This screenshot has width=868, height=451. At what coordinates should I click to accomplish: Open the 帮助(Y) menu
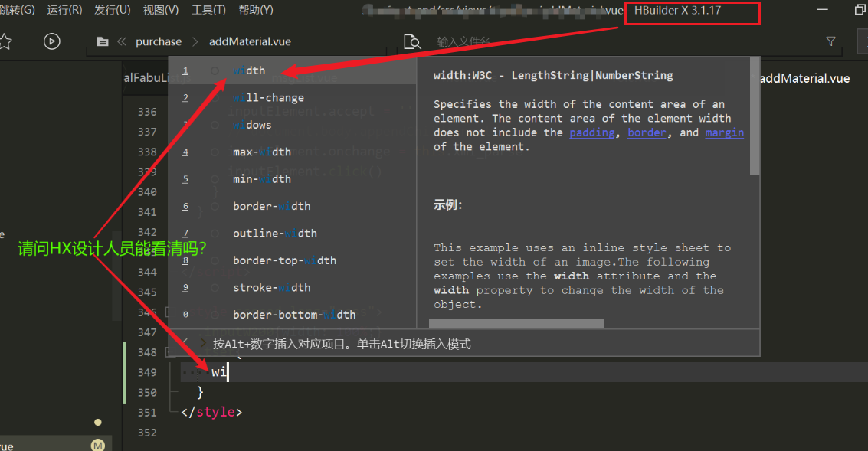coord(256,10)
